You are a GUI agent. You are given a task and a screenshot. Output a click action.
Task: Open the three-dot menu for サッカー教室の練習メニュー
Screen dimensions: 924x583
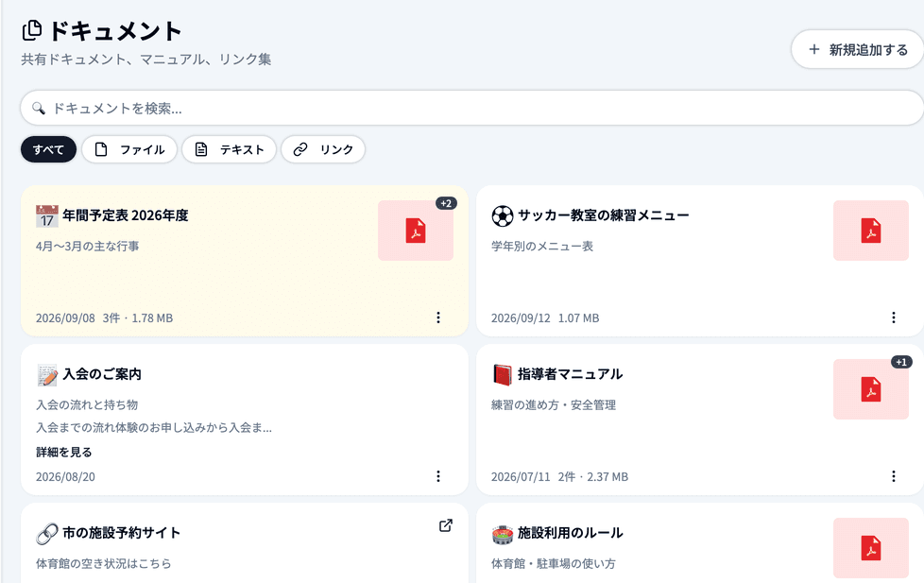click(x=894, y=317)
